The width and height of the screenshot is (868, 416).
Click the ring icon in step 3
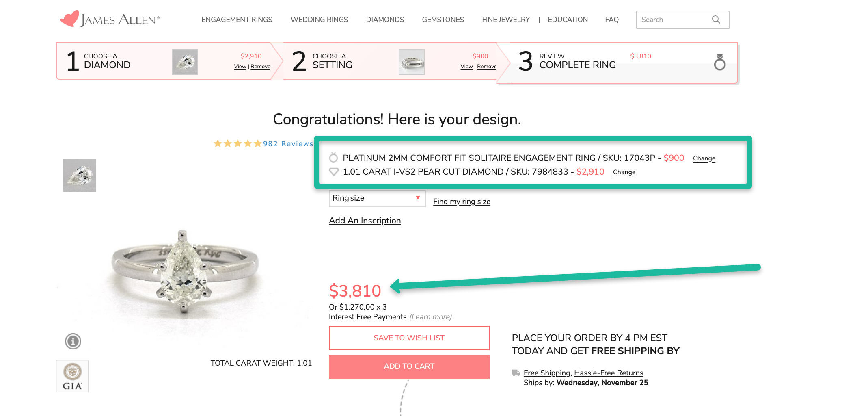[x=719, y=62]
